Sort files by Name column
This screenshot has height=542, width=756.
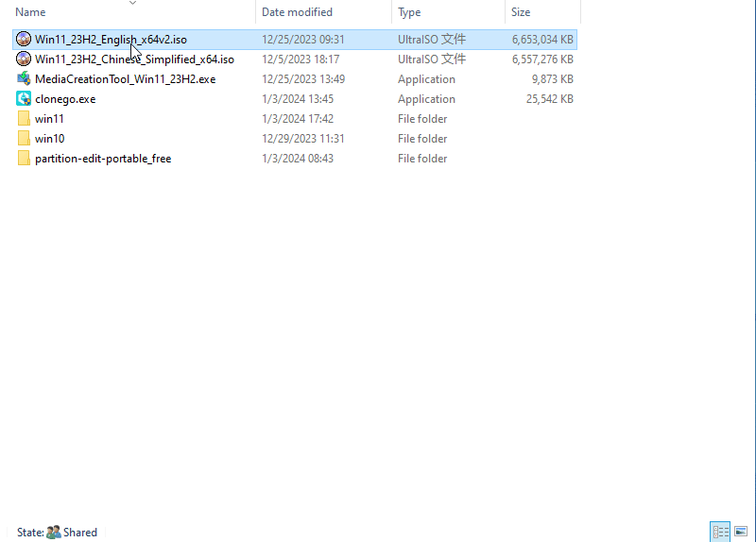[x=30, y=12]
